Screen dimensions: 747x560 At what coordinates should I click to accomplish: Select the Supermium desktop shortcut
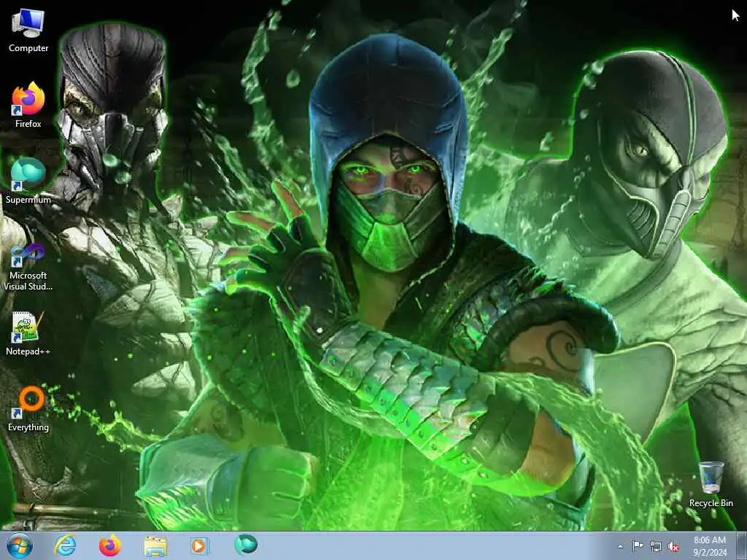(28, 181)
